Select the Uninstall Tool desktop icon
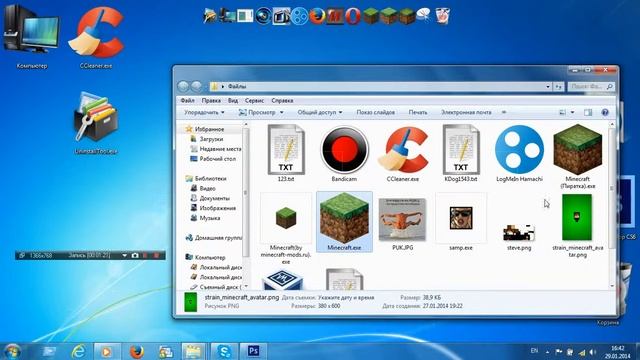This screenshot has height=360, width=640. [96, 122]
